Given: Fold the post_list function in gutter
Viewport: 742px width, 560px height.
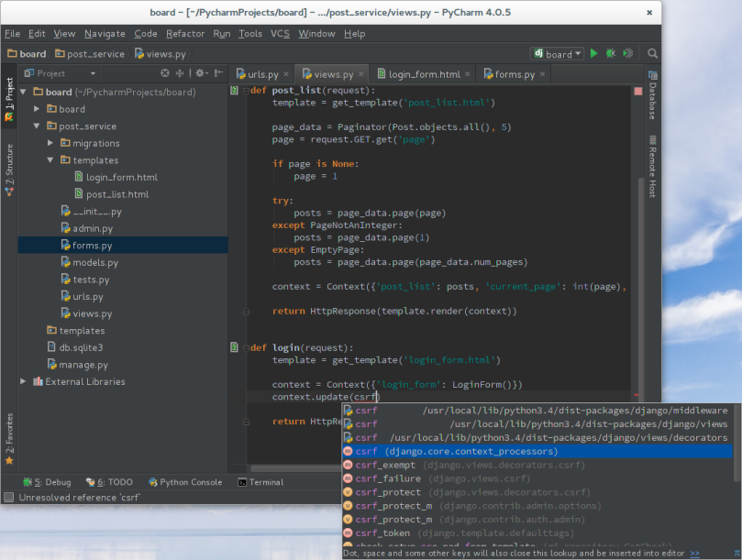Looking at the screenshot, I should (246, 91).
